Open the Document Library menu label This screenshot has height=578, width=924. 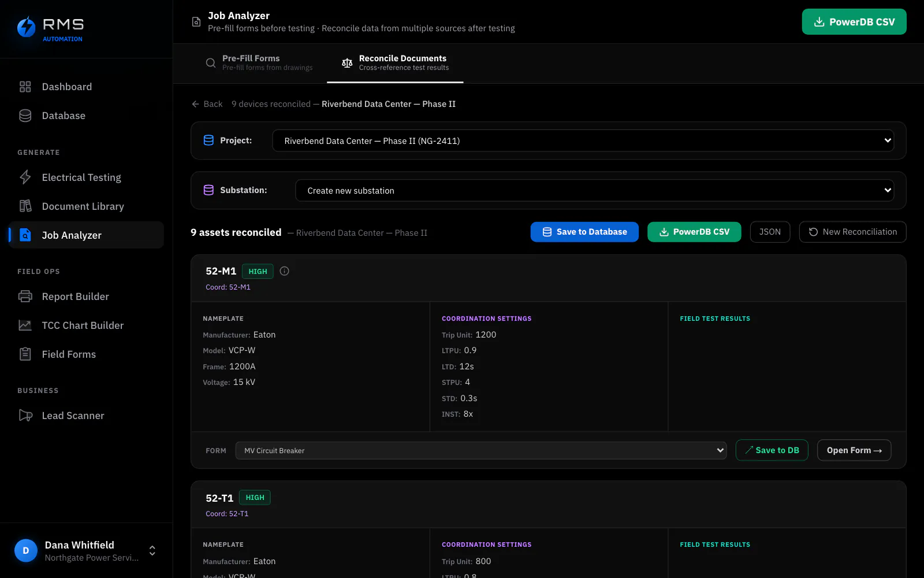coord(83,206)
